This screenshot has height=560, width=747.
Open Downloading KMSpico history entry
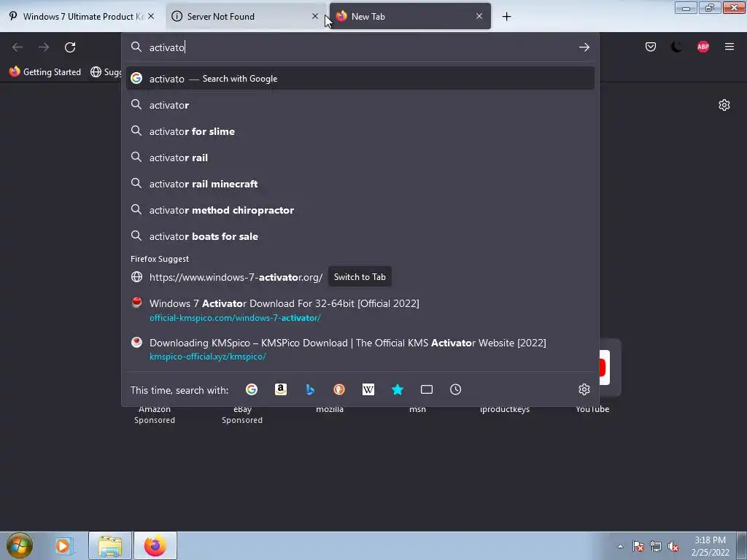pyautogui.click(x=360, y=349)
